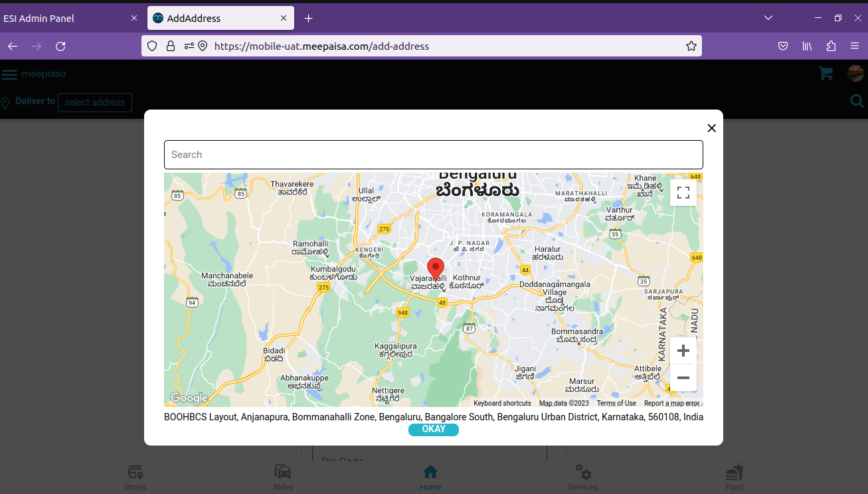Open site permissions icon in URL bar
Image resolution: width=868 pixels, height=494 pixels.
(x=189, y=46)
